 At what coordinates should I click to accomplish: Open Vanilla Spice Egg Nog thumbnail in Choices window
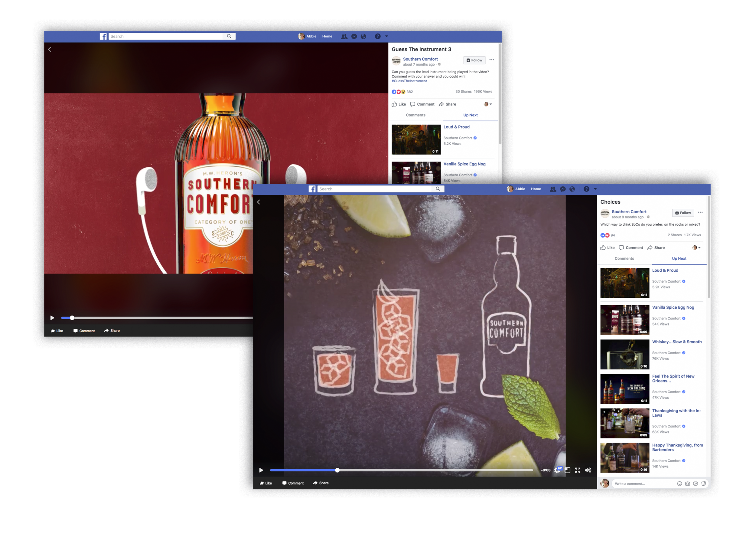[x=625, y=320]
